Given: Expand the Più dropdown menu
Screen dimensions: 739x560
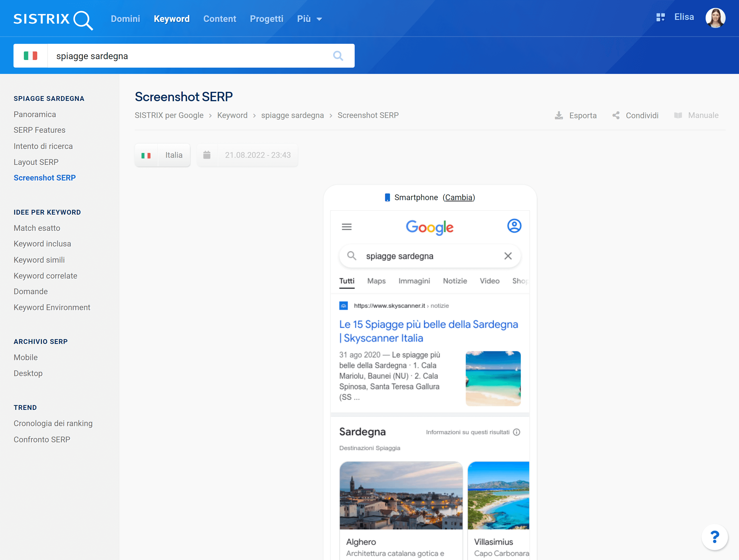Looking at the screenshot, I should coord(309,19).
